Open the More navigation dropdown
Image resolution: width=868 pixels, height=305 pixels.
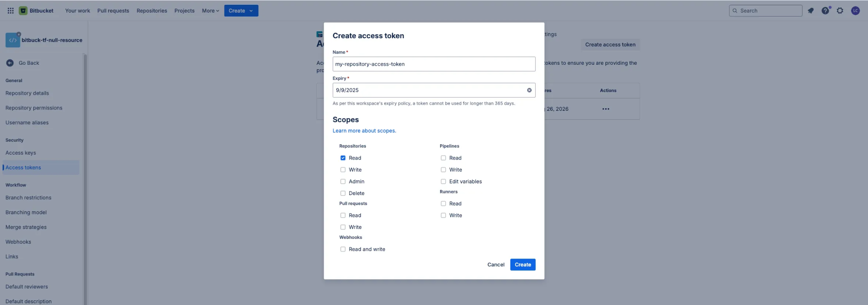click(x=210, y=10)
